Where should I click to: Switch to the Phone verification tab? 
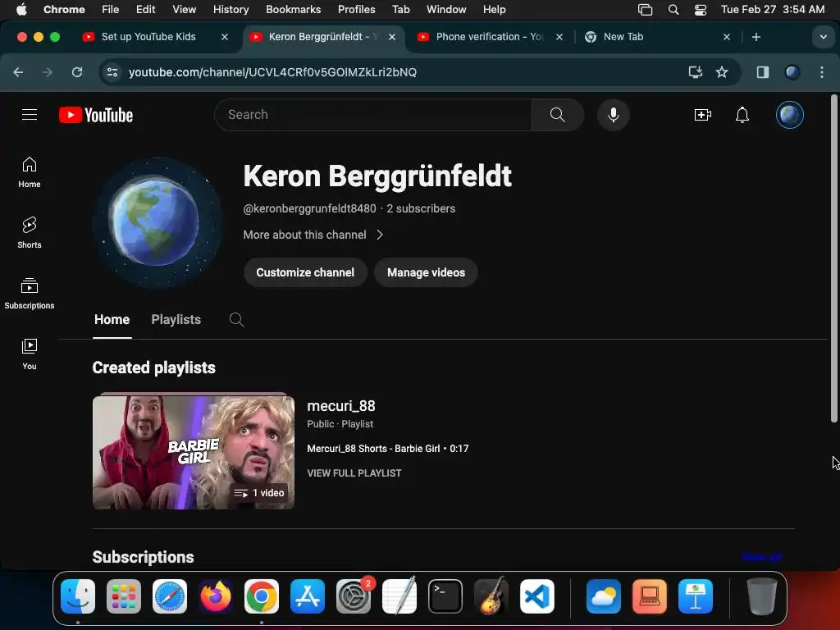coord(489,37)
